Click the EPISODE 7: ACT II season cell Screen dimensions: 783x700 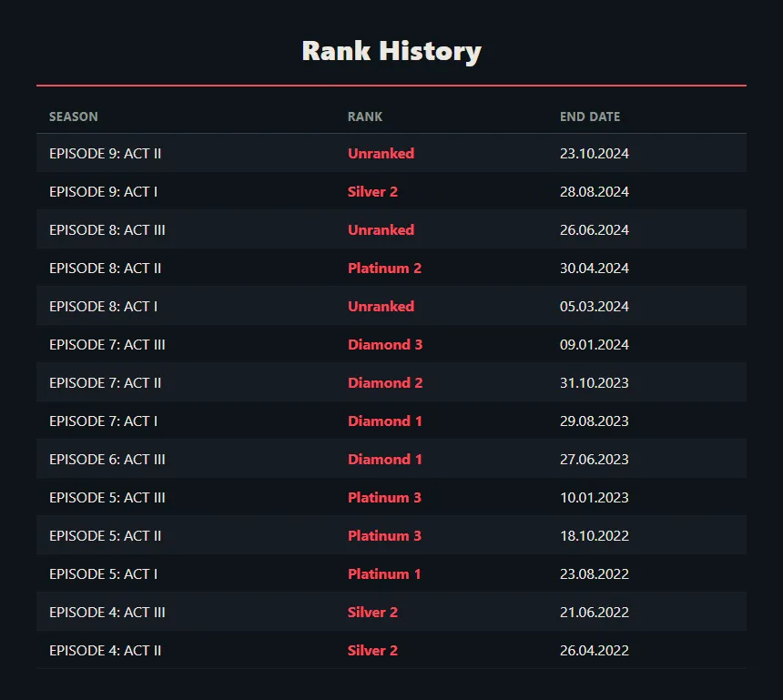[106, 383]
